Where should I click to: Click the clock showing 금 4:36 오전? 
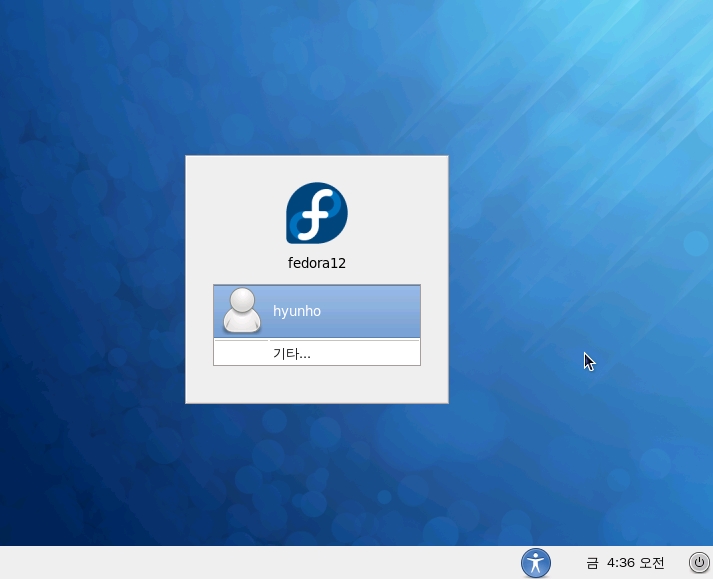tap(625, 563)
